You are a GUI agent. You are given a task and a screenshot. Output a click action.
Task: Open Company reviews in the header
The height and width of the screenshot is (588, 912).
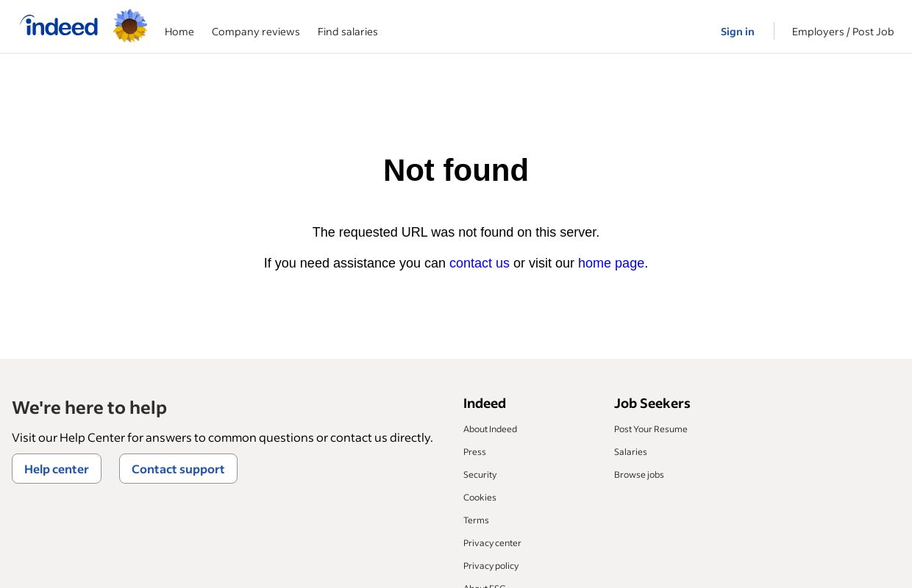[x=256, y=32]
